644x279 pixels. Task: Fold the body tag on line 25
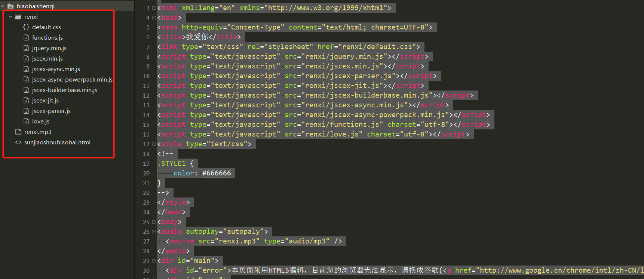point(154,222)
